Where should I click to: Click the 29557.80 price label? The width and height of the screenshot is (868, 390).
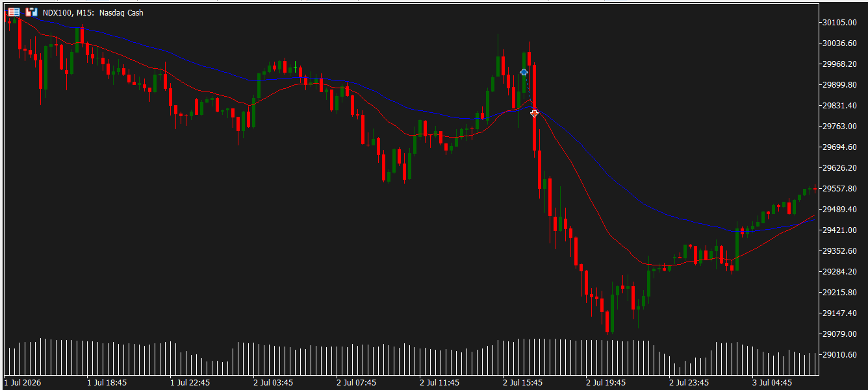click(840, 189)
